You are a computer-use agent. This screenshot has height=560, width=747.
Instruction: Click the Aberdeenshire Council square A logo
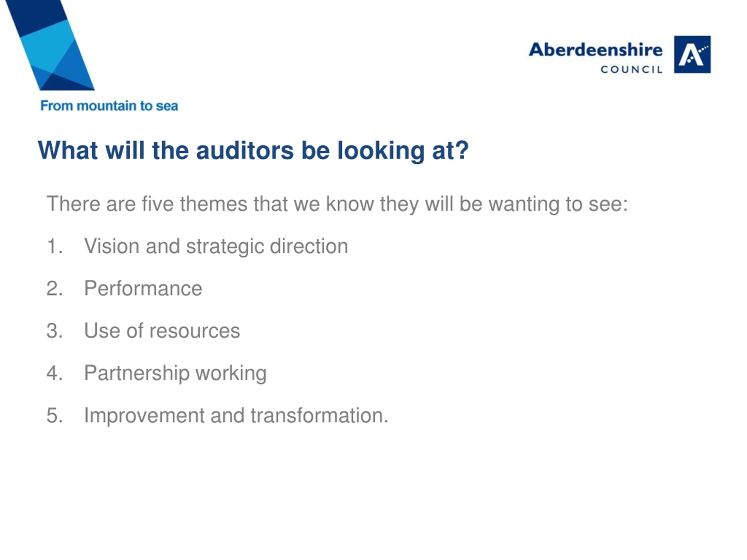click(x=692, y=54)
